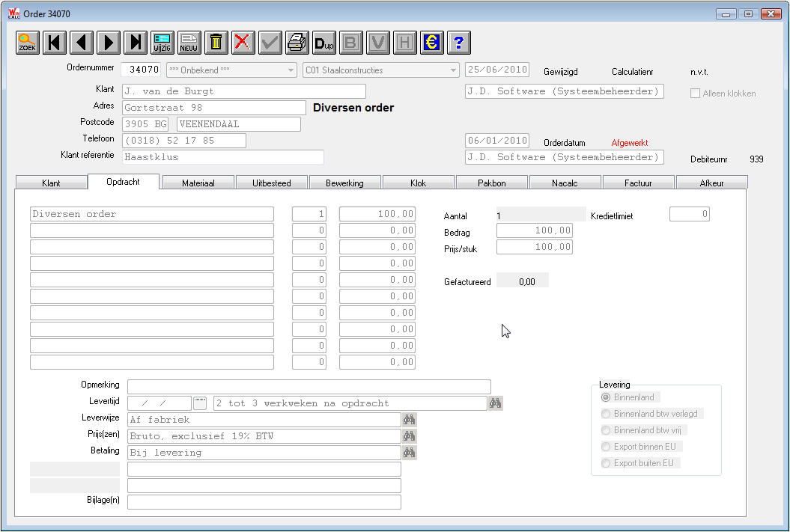Click binoculars lookup next to Prijs(zen)
Viewport: 790px width, 532px height.
[409, 436]
